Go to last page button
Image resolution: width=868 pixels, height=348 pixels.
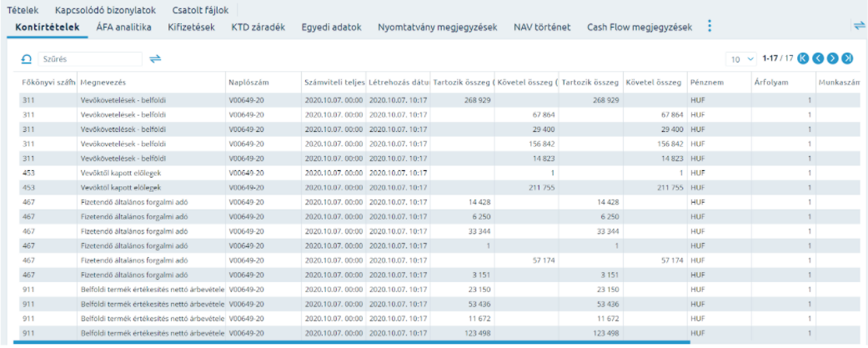click(847, 58)
